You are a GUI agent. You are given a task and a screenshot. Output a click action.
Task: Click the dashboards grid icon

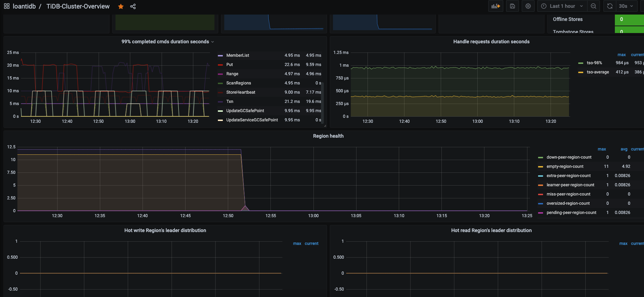(x=7, y=6)
